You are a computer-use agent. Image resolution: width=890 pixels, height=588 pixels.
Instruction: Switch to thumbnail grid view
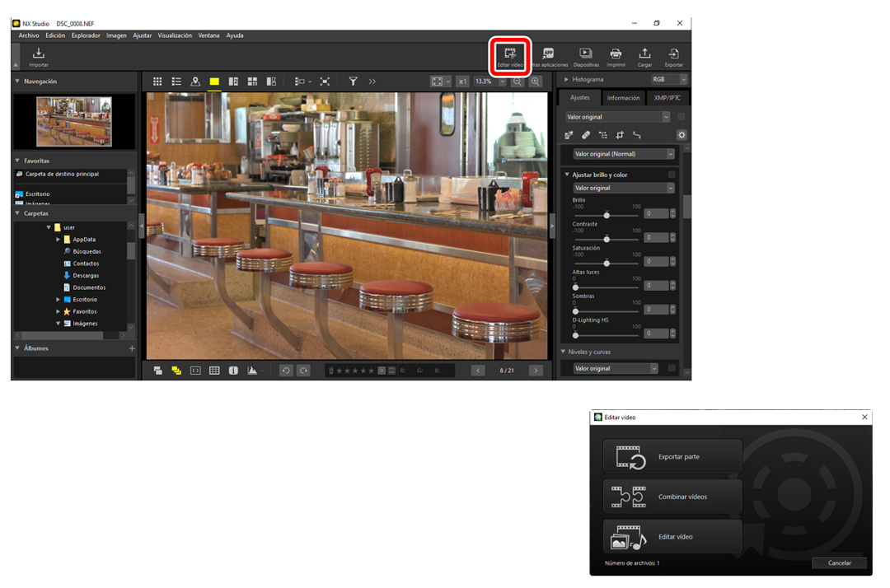pyautogui.click(x=157, y=82)
